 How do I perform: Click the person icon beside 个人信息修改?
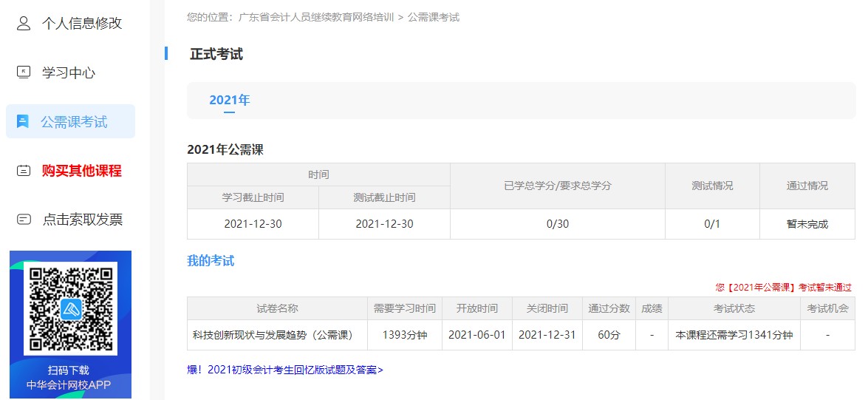click(24, 24)
